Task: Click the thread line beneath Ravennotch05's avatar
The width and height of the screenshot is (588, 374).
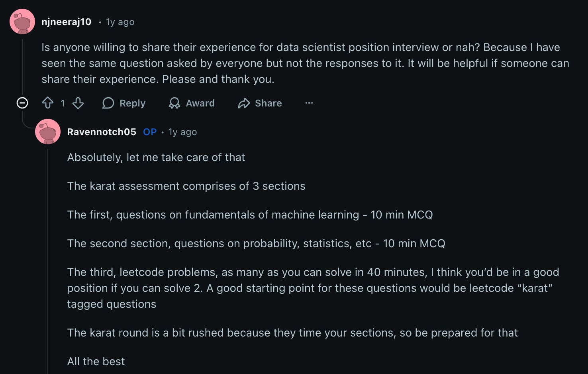Action: pos(48,259)
